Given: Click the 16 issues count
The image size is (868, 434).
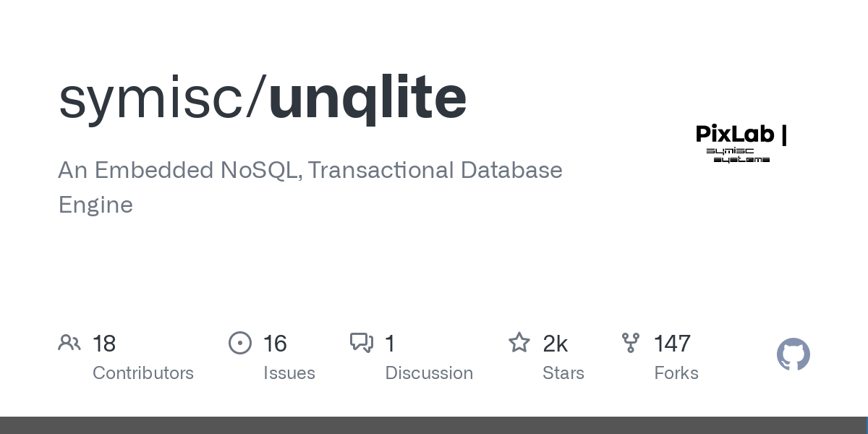Looking at the screenshot, I should click(x=275, y=344).
